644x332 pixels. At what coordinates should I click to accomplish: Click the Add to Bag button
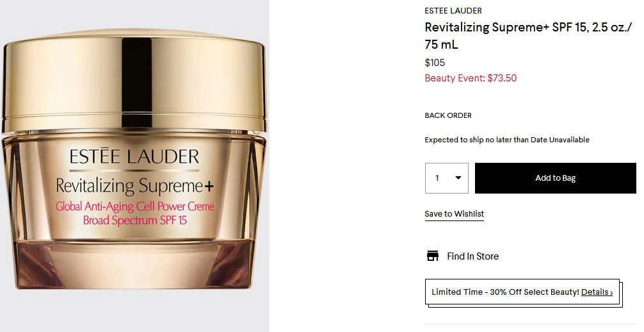tap(555, 178)
